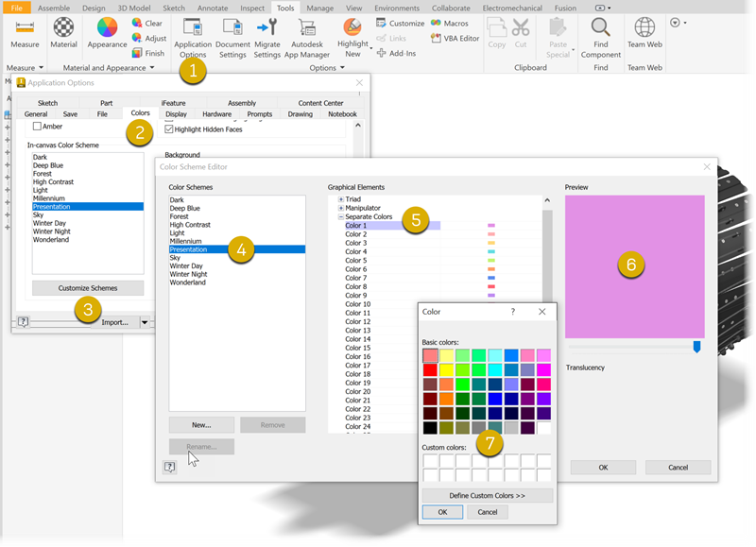Switch to the Assemble ribbon tab
The width and height of the screenshot is (756, 547).
[x=54, y=8]
